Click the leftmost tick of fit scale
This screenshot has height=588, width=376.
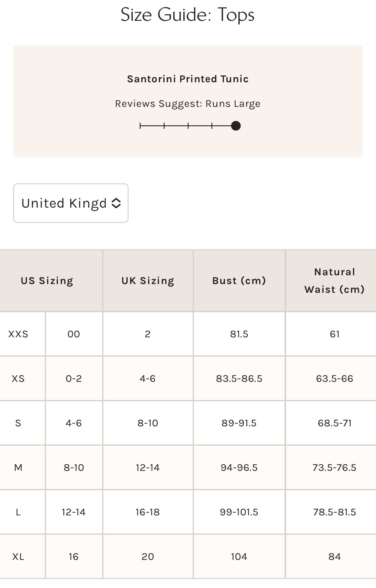(x=140, y=126)
